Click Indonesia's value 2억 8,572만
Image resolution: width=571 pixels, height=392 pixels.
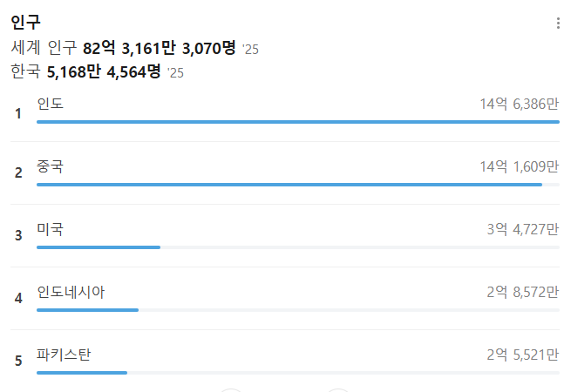tap(522, 293)
